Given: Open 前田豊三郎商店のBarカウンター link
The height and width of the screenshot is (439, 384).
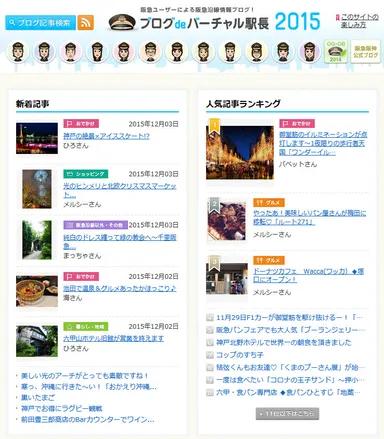Looking at the screenshot, I should pyautogui.click(x=88, y=419).
